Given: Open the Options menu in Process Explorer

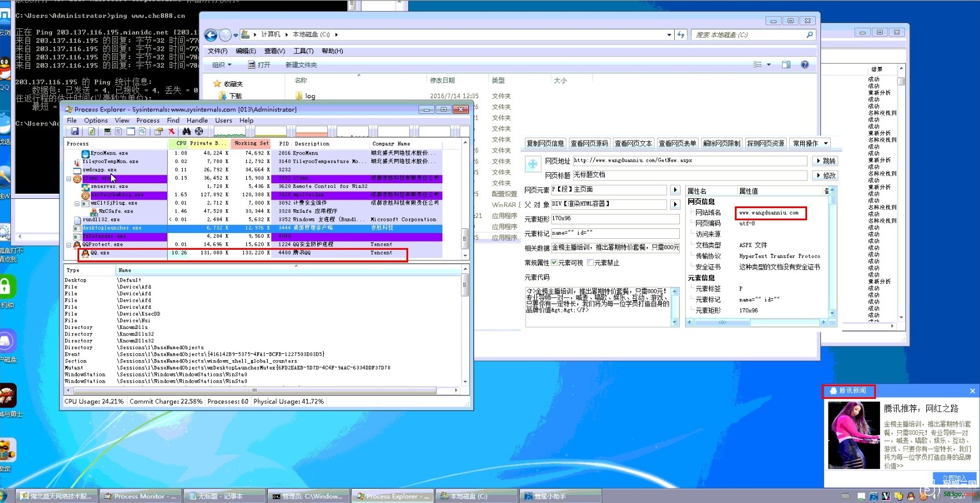Looking at the screenshot, I should tap(96, 121).
